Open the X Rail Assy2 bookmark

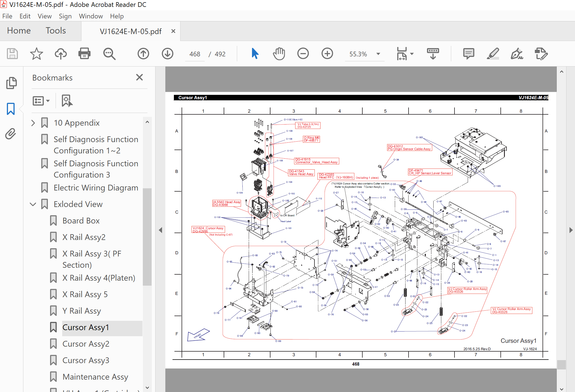tap(84, 237)
